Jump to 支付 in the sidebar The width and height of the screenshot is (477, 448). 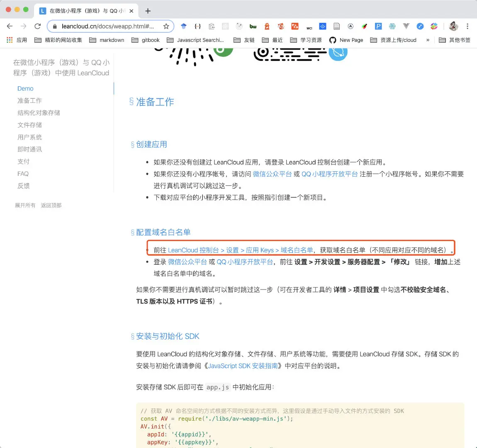(x=23, y=161)
